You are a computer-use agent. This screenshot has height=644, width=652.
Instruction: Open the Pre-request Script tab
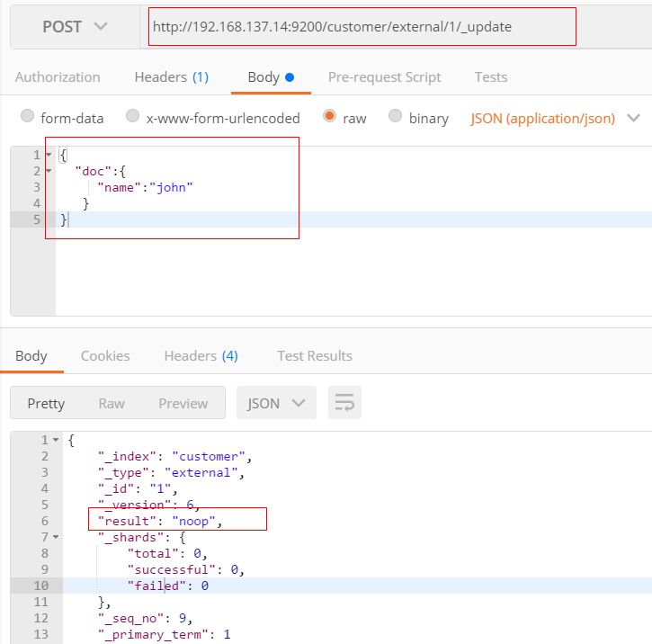384,77
